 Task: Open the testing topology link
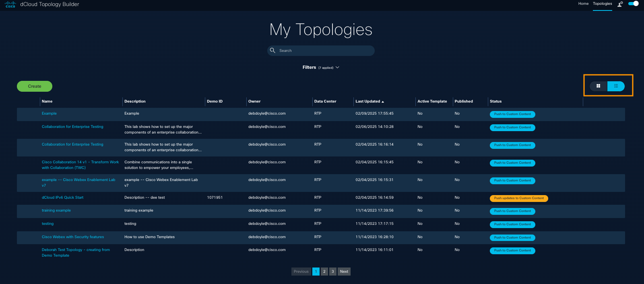pyautogui.click(x=47, y=224)
